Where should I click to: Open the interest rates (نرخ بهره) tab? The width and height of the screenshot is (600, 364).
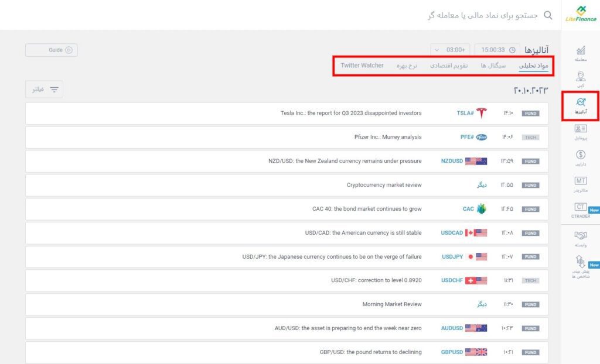(x=407, y=66)
